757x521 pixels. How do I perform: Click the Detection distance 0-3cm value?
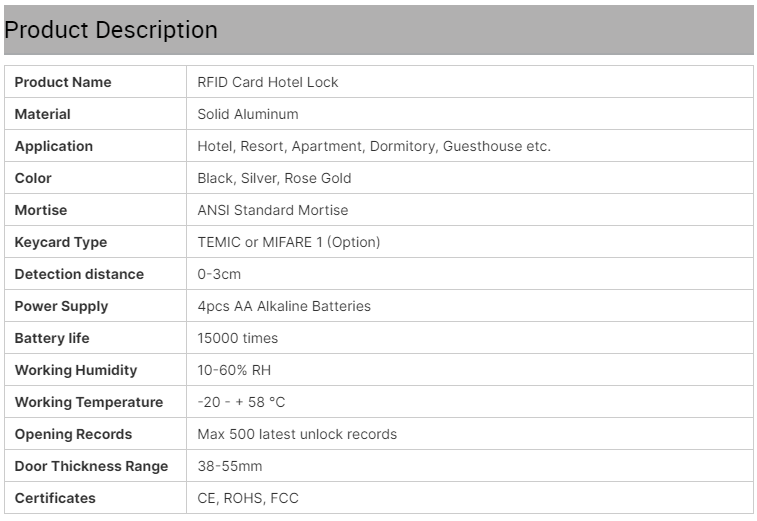219,274
